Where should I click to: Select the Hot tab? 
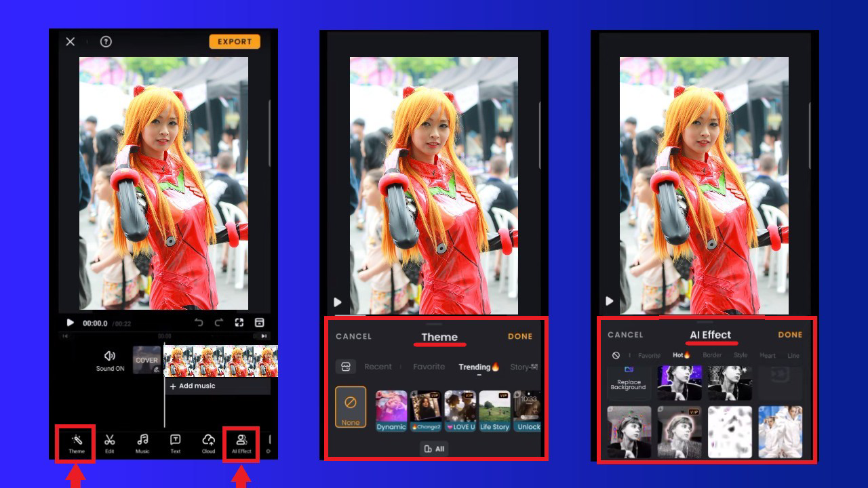click(x=682, y=355)
